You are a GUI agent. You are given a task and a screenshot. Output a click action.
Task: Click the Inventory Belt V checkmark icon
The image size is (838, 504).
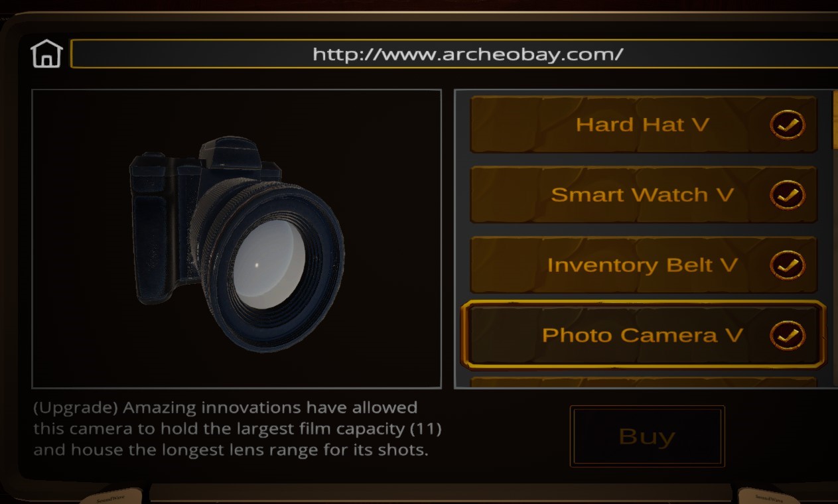(x=788, y=265)
